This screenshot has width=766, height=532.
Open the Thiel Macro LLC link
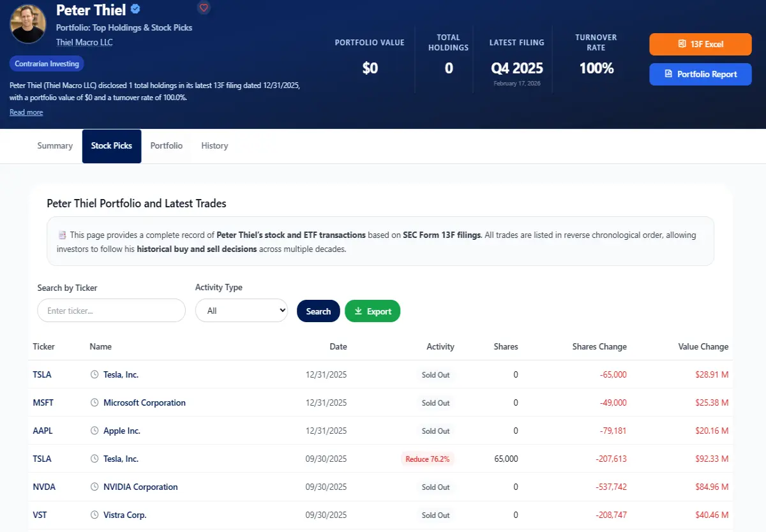click(x=84, y=42)
